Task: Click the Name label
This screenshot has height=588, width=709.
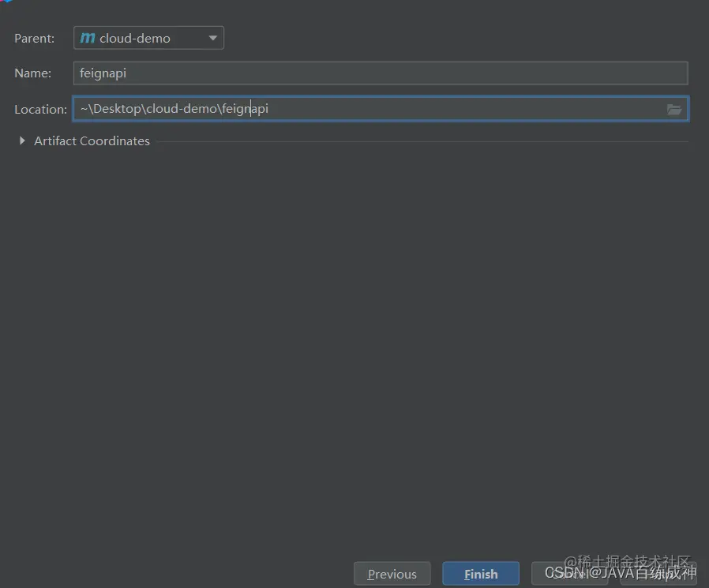Action: 32,73
